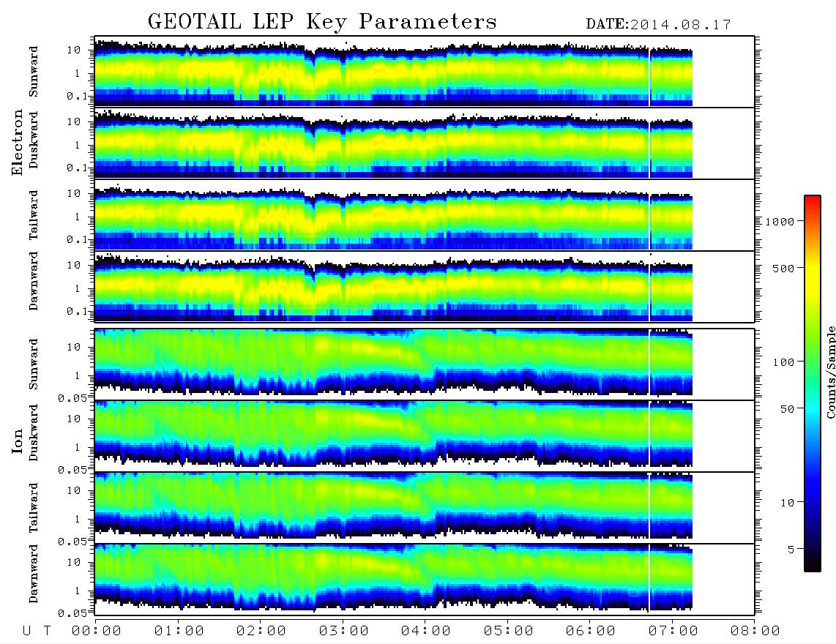Click the 02:00 time tick label
This screenshot has width=836, height=644.
(261, 632)
